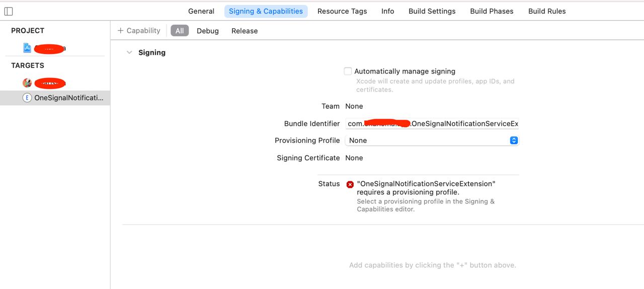Select the OneSignalNotificati... target row

pyautogui.click(x=55, y=98)
